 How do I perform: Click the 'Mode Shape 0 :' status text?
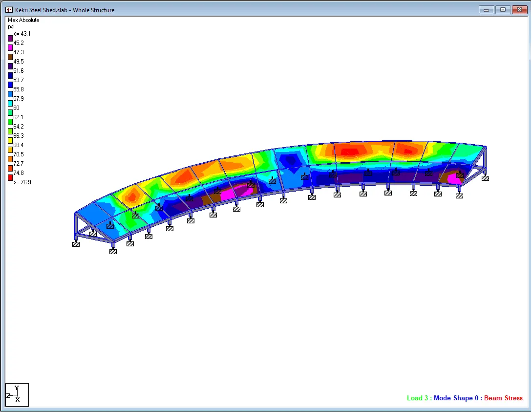coord(458,398)
